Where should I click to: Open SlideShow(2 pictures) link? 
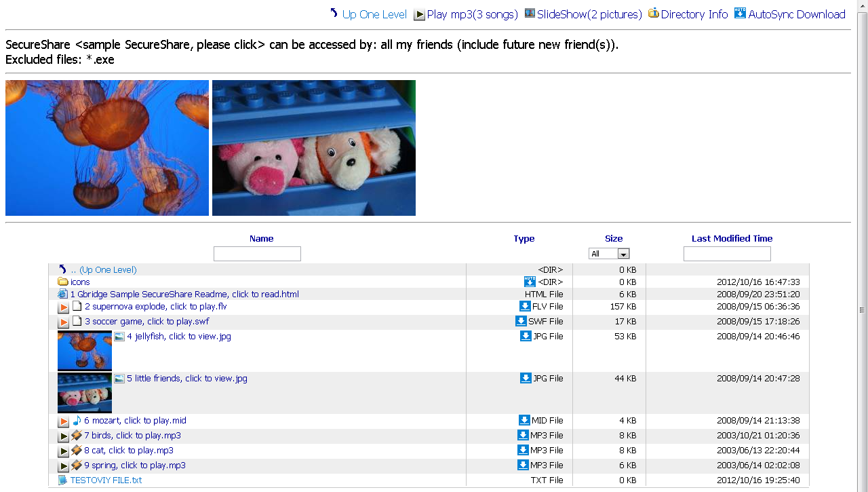[589, 14]
